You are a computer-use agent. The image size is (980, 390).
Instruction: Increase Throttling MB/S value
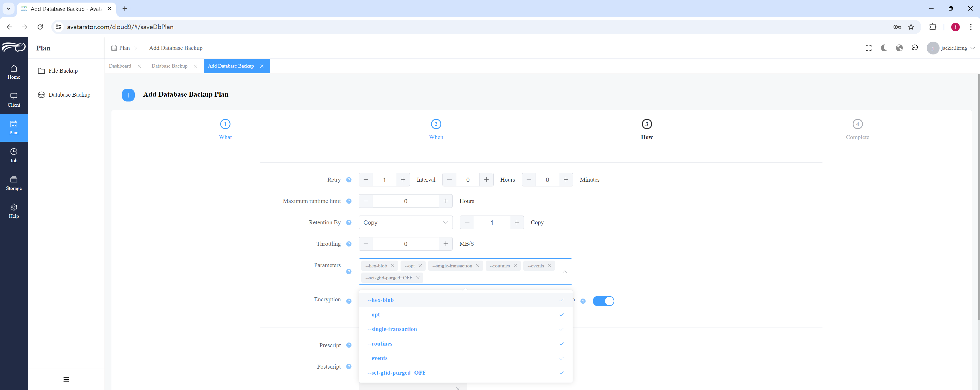[446, 244]
